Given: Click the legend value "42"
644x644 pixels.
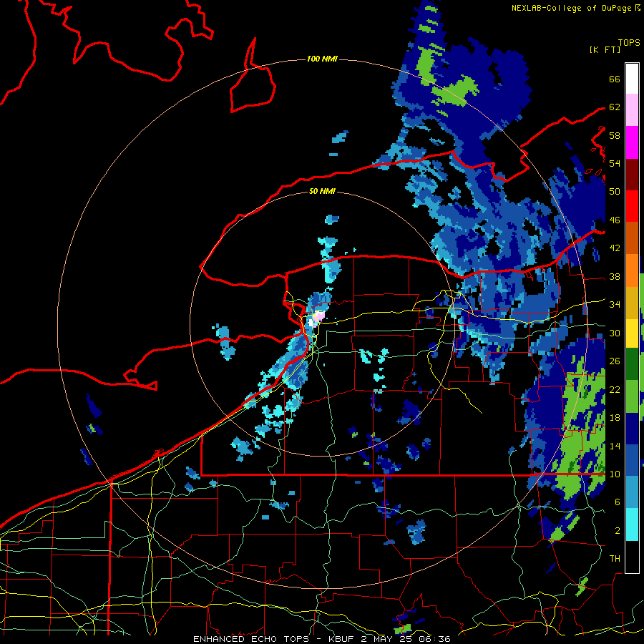Looking at the screenshot, I should (615, 248).
